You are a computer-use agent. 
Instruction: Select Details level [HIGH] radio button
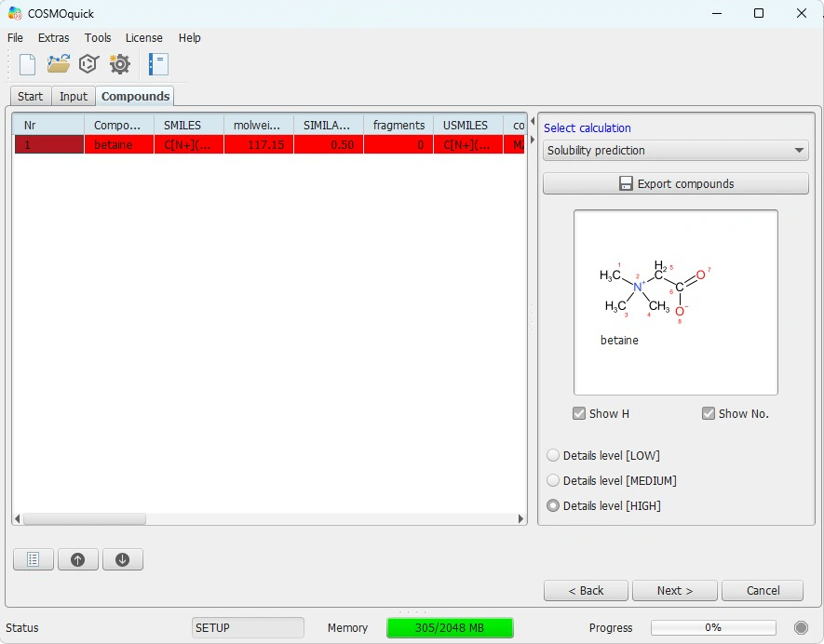[x=553, y=506]
